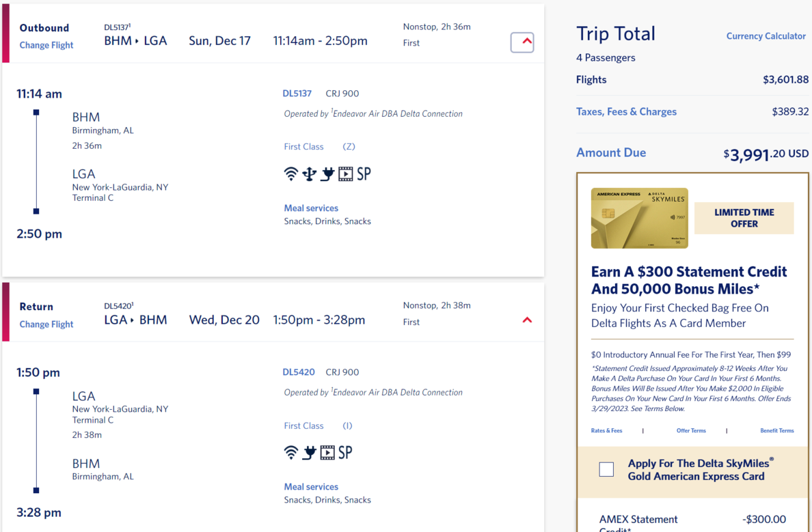
Task: Click the return flight power outlet icon
Action: point(309,452)
